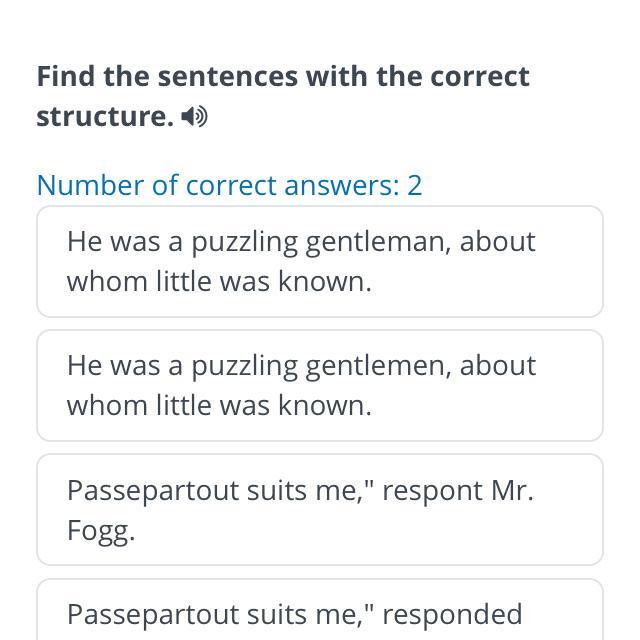Select the option with the misspelled 'respont'
The image size is (640, 640).
(320, 509)
